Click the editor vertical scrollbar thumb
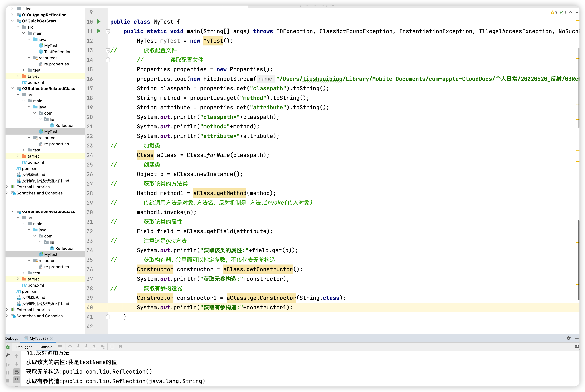The image size is (585, 392). click(x=578, y=260)
